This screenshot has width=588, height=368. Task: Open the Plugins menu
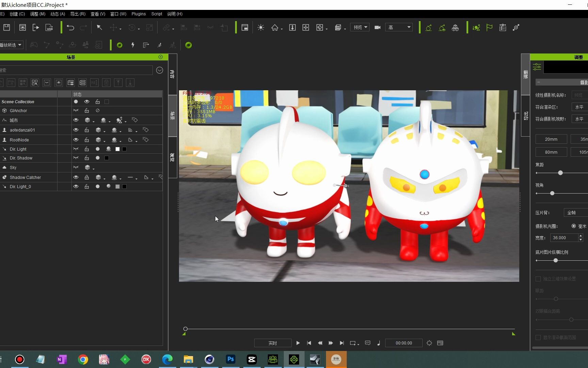coord(138,14)
